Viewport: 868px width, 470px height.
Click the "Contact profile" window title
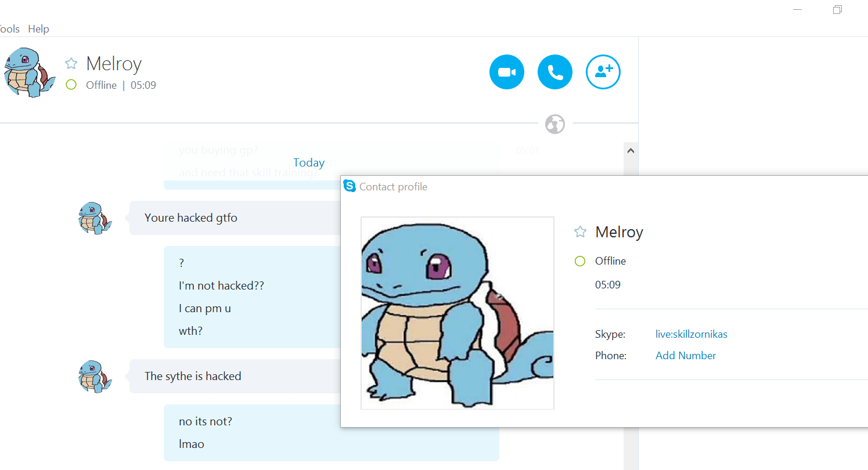394,187
